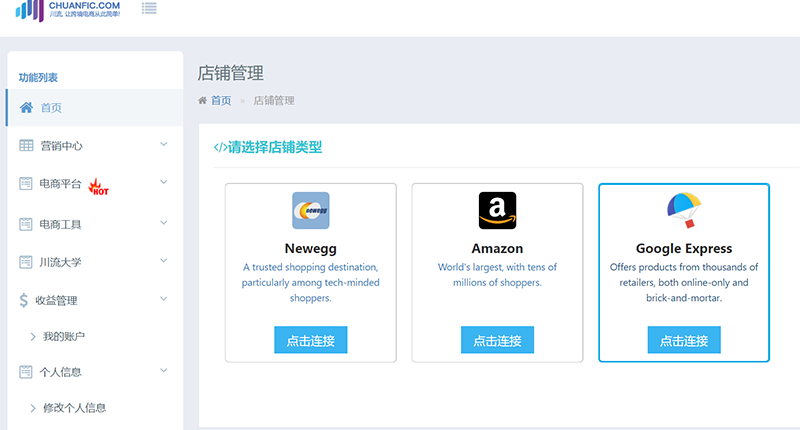Select 我的账户 submenu item
The height and width of the screenshot is (430, 800).
(x=64, y=337)
